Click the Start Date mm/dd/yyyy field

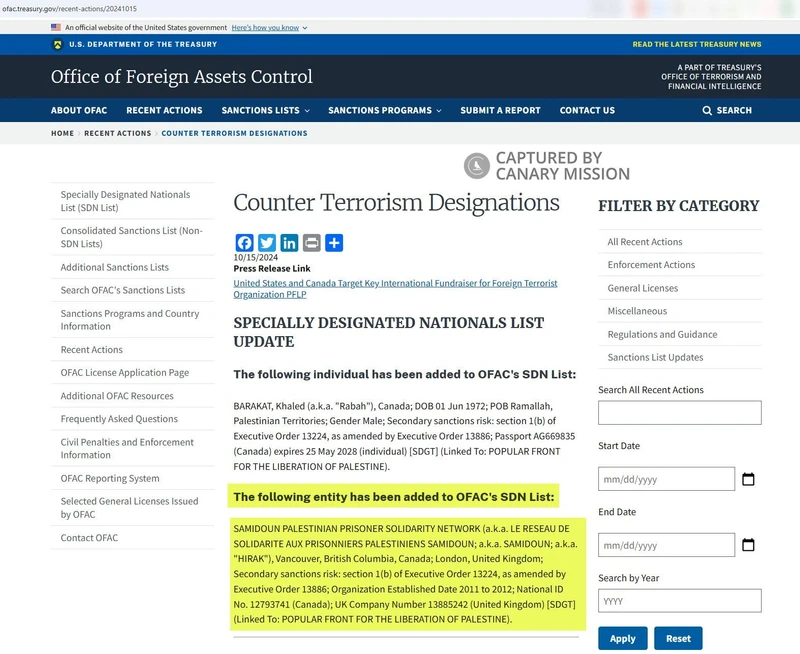(x=665, y=477)
